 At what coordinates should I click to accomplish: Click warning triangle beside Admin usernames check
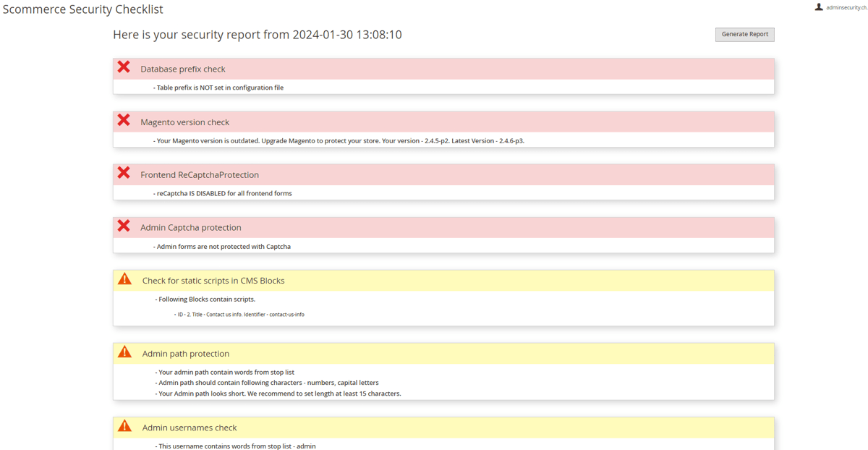tap(125, 426)
